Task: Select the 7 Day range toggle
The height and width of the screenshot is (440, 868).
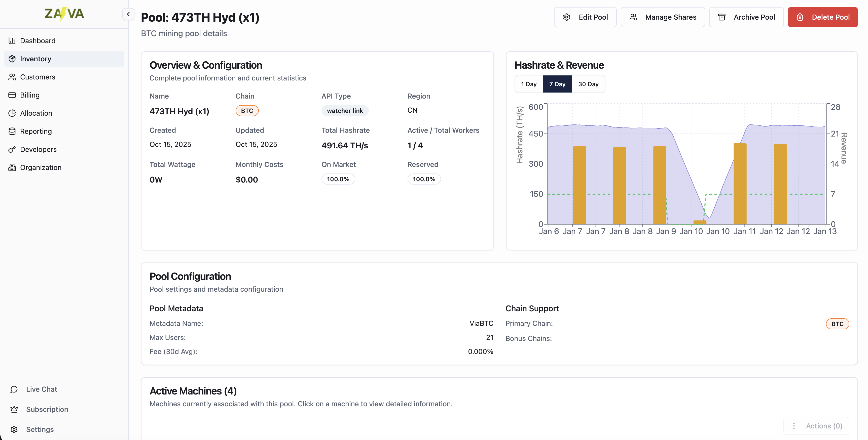Action: click(557, 84)
